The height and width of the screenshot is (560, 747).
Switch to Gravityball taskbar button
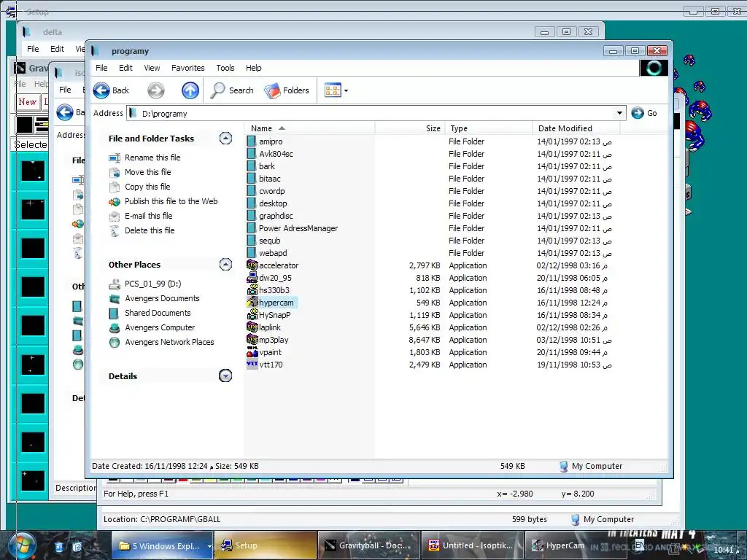(x=368, y=545)
